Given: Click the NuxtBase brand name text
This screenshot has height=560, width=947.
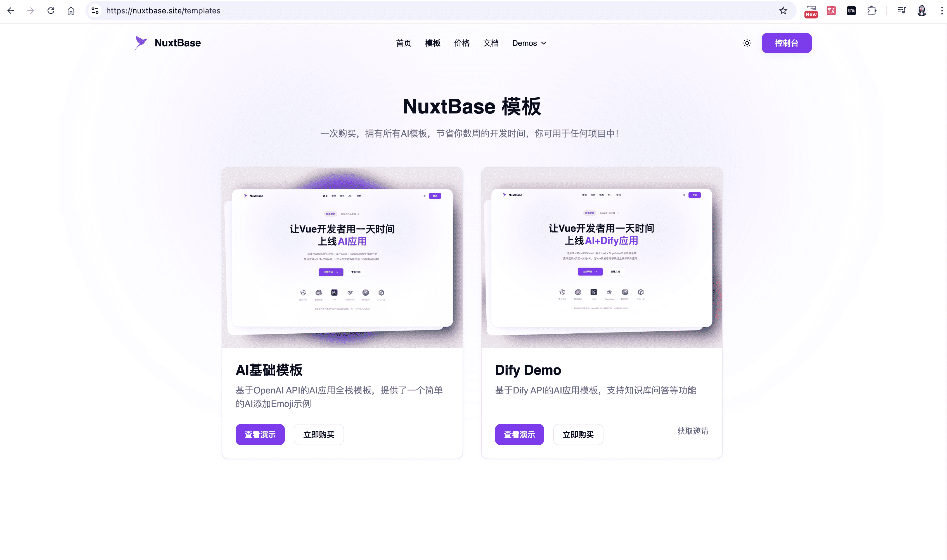Looking at the screenshot, I should pos(177,43).
